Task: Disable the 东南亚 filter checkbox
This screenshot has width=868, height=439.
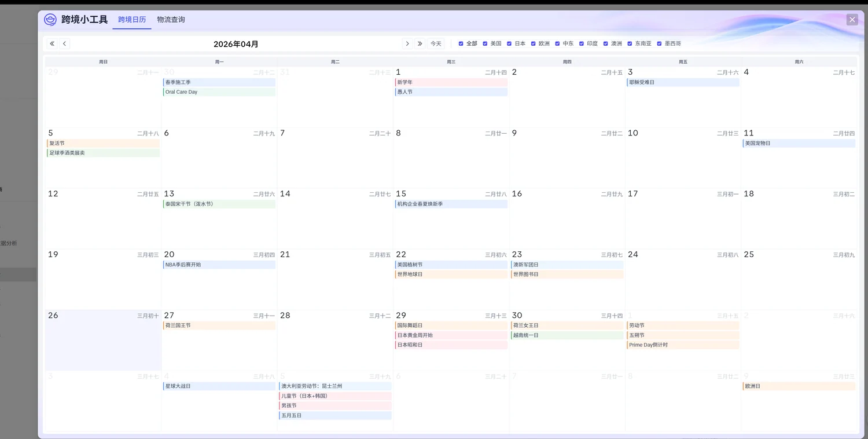Action: coord(630,43)
